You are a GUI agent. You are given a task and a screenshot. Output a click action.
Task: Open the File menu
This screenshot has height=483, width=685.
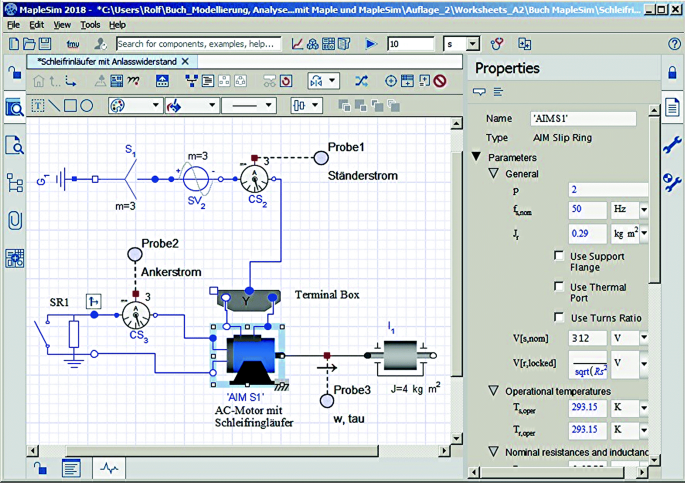(x=14, y=25)
